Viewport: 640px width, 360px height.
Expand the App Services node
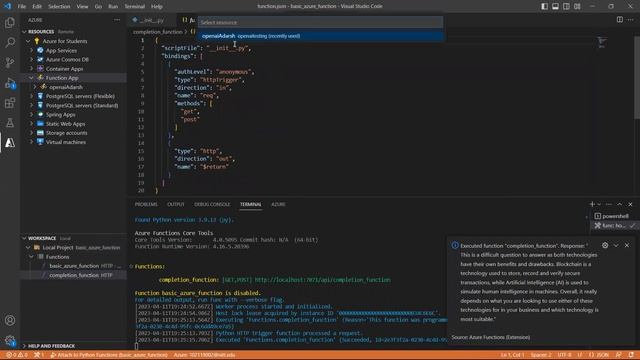click(x=31, y=50)
